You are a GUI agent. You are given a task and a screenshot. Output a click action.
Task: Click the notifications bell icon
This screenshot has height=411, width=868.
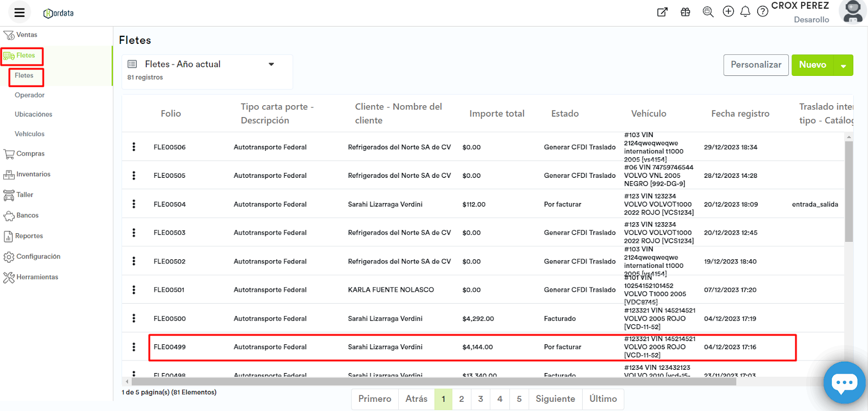[745, 11]
